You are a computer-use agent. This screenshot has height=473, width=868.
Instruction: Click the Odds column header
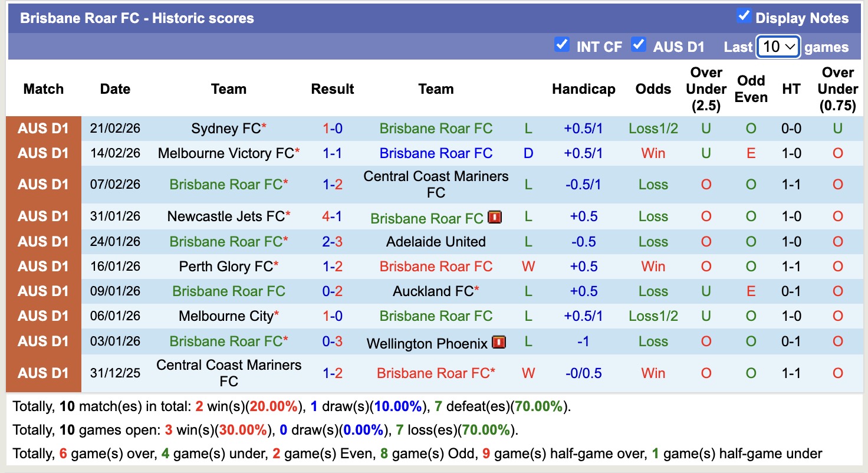(x=653, y=89)
